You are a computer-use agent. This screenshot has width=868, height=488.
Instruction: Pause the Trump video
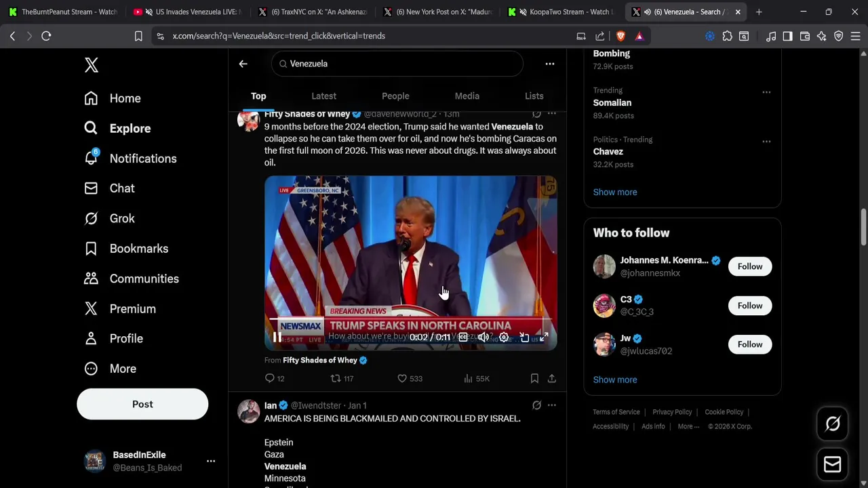pyautogui.click(x=277, y=337)
